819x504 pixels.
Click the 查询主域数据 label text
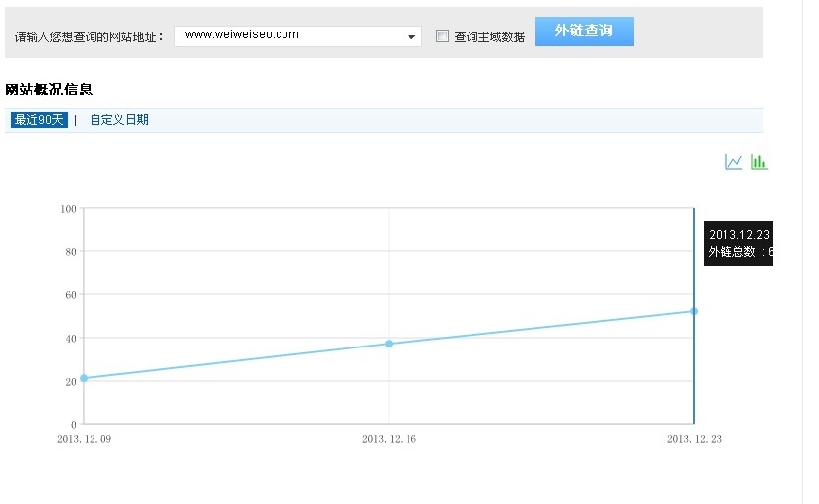coord(489,37)
